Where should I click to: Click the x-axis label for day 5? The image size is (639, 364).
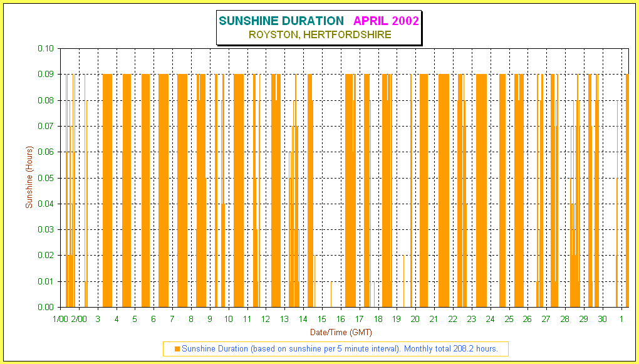[135, 319]
